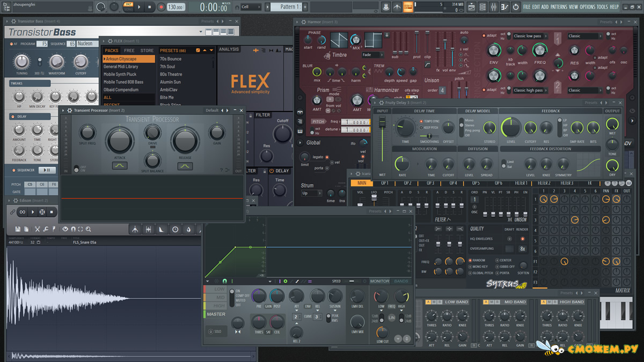644x362 pixels.
Task: Open Sytrus oversampling 8x selector
Action: [x=523, y=249]
